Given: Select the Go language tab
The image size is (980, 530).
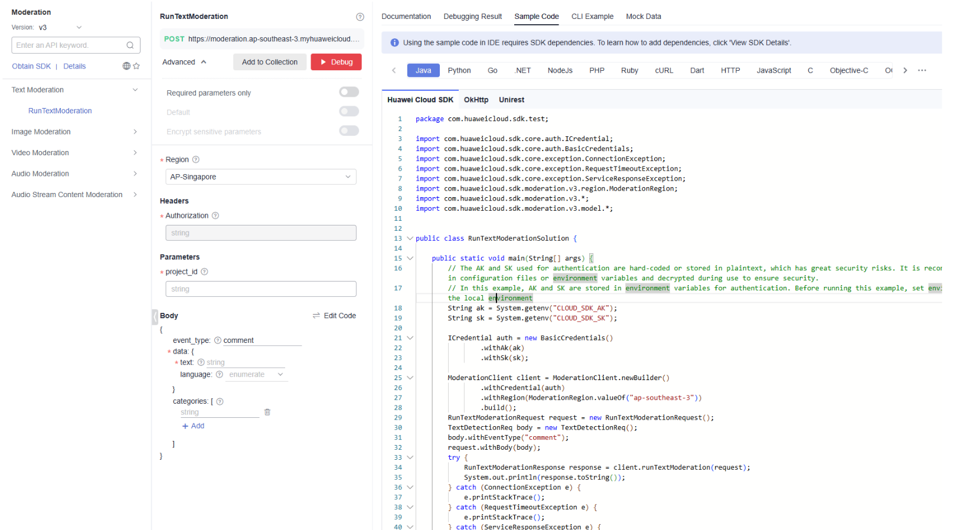Looking at the screenshot, I should pyautogui.click(x=492, y=70).
